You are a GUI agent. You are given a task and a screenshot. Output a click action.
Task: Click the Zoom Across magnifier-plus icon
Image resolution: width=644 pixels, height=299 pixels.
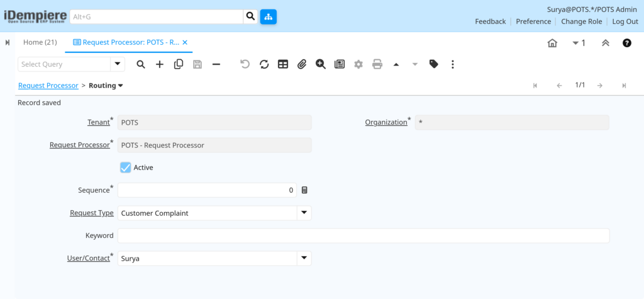(x=321, y=64)
